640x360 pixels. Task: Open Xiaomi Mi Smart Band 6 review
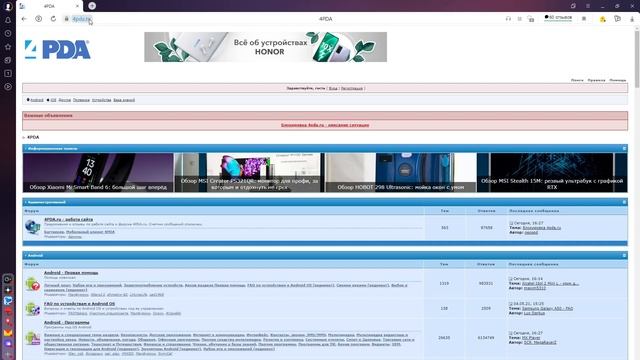point(98,172)
